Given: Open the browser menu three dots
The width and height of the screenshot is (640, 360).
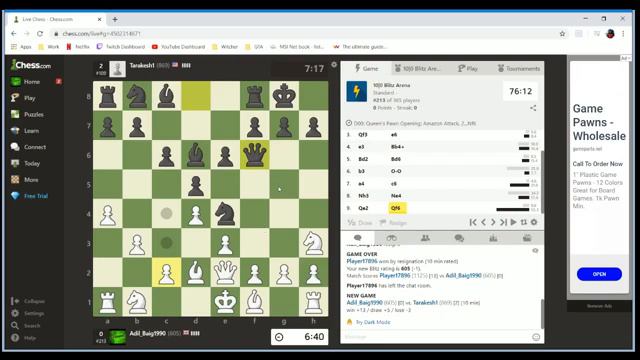Looking at the screenshot, I should (x=623, y=33).
